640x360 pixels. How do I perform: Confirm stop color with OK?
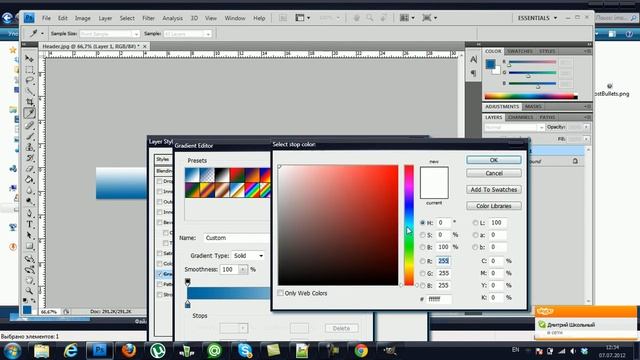click(x=494, y=160)
